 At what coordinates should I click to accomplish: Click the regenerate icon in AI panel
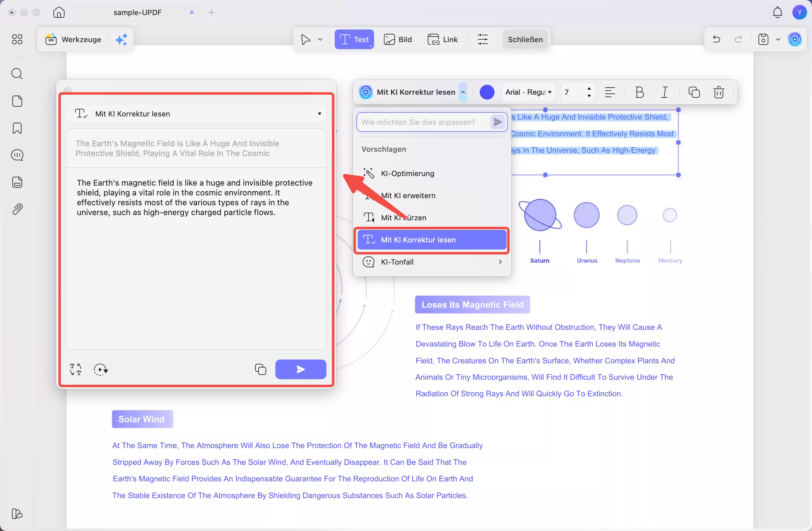coord(101,369)
